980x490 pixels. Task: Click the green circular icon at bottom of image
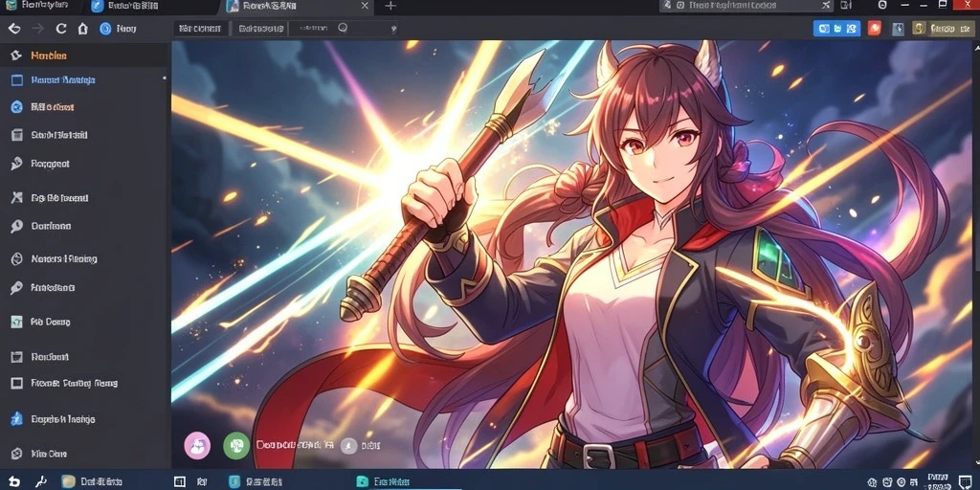[236, 446]
